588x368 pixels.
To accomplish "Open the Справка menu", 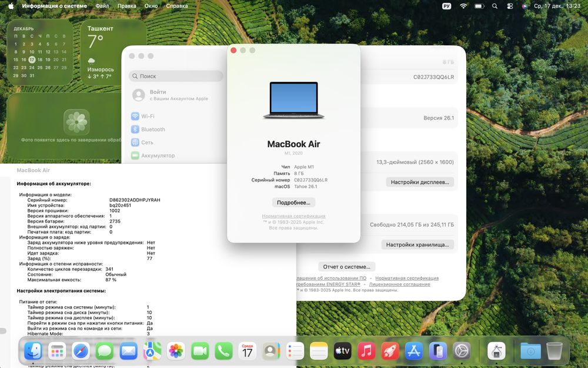I will pos(177,6).
